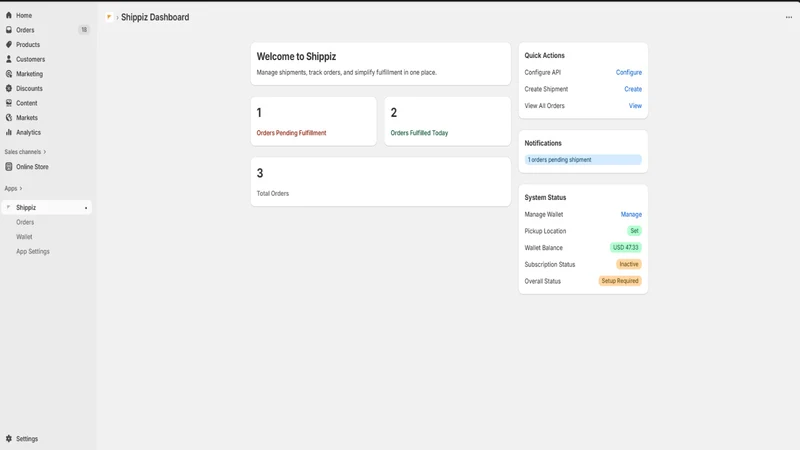800x450 pixels.
Task: Click the Analytics bar chart icon
Action: tap(9, 132)
